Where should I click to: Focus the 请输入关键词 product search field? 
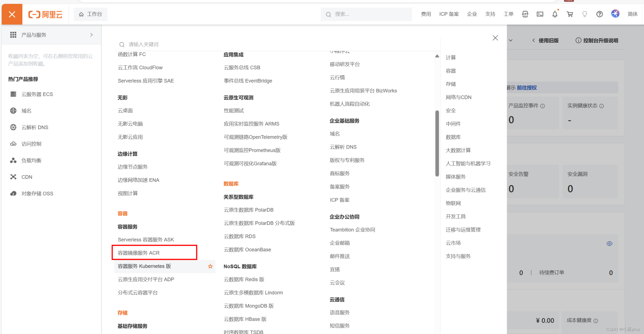coord(277,44)
